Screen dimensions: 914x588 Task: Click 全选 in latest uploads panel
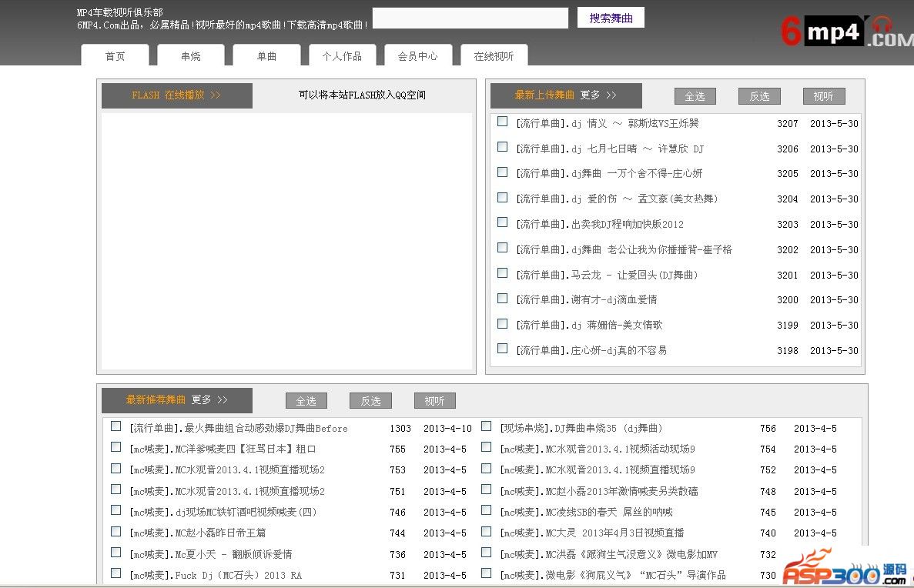click(x=695, y=96)
